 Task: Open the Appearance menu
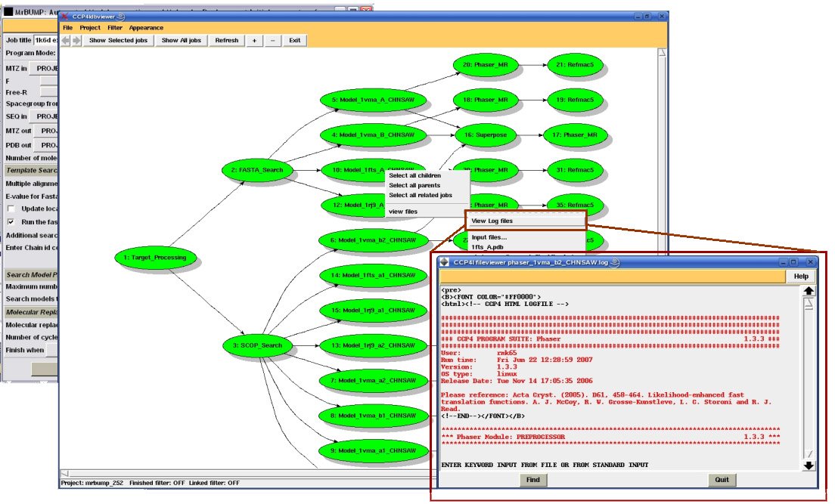click(x=146, y=28)
